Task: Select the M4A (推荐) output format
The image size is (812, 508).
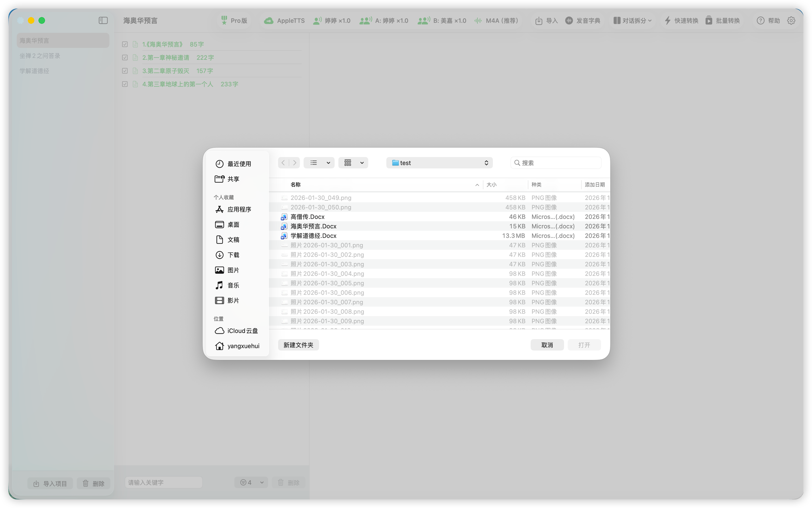Action: (496, 21)
